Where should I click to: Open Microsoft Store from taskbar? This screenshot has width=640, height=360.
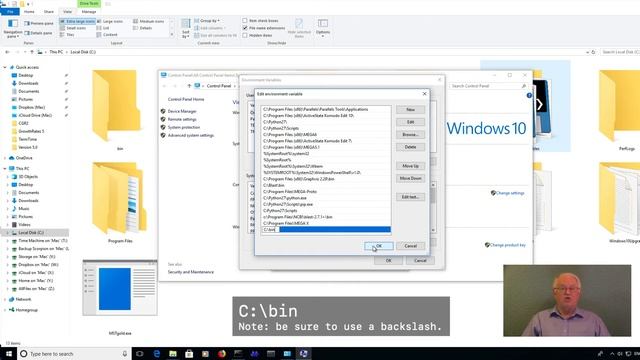click(x=189, y=353)
